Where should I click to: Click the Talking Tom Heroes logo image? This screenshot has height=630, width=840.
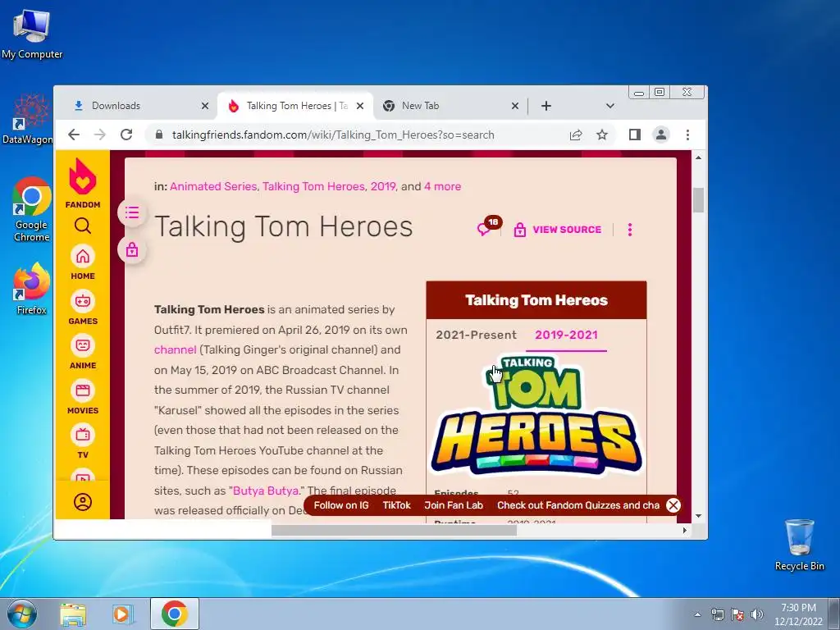[x=536, y=414]
